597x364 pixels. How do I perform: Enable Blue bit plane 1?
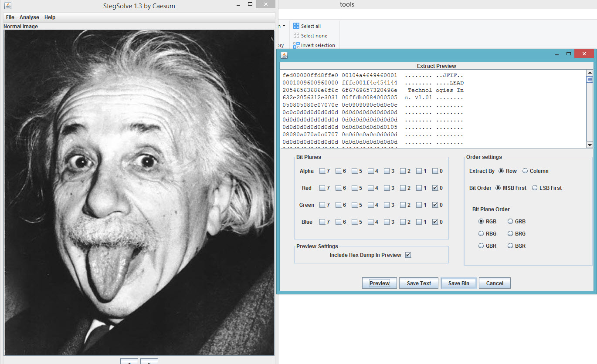click(419, 222)
